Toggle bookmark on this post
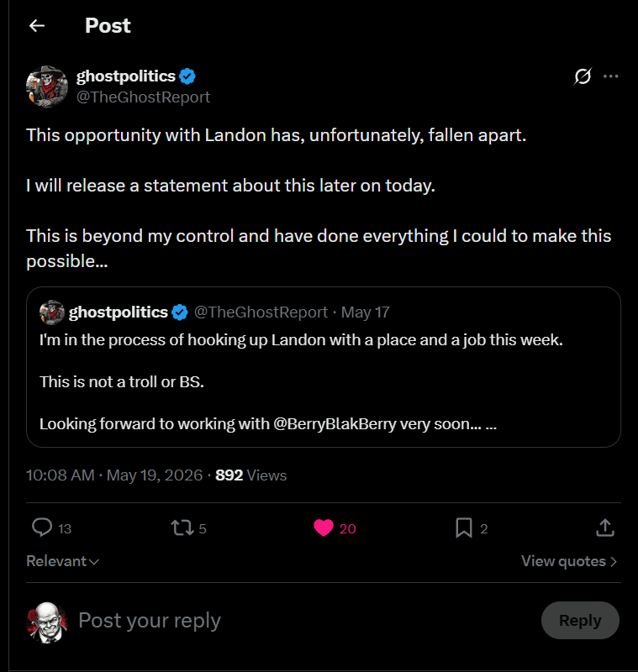This screenshot has height=672, width=638. 464,528
